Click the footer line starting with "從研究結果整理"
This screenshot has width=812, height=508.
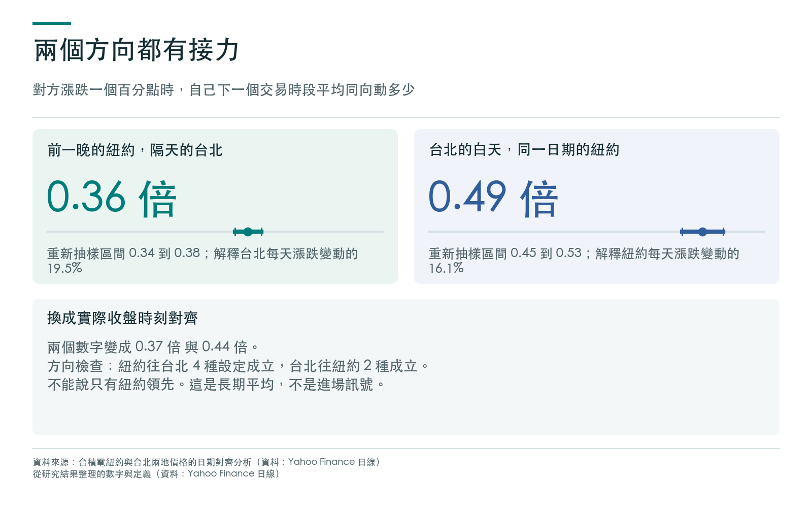click(156, 473)
